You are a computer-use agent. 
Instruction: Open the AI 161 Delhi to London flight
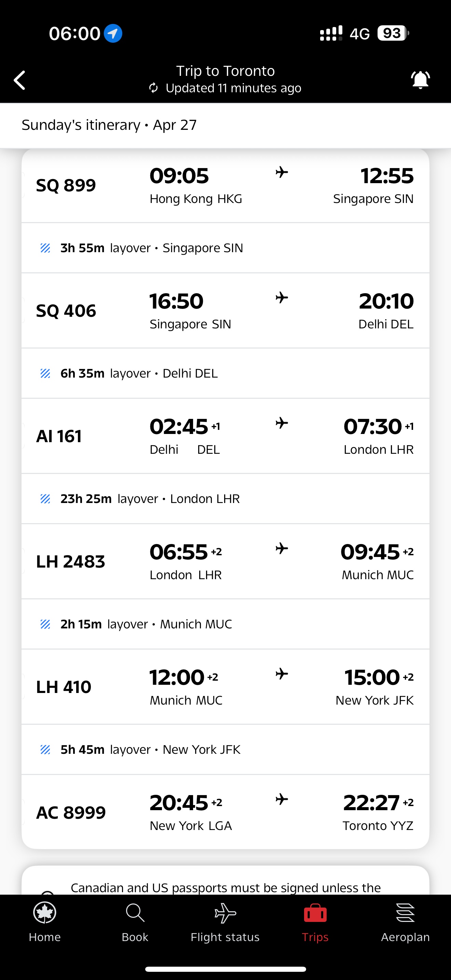point(225,436)
